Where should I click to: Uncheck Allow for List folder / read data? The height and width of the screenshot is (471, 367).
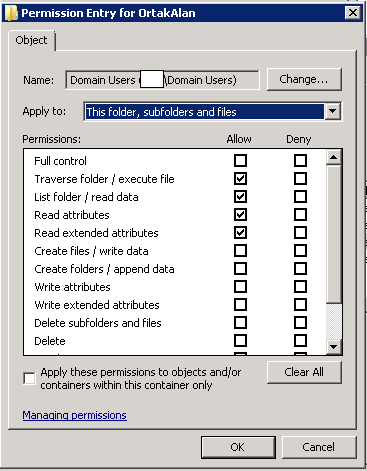[x=240, y=197]
